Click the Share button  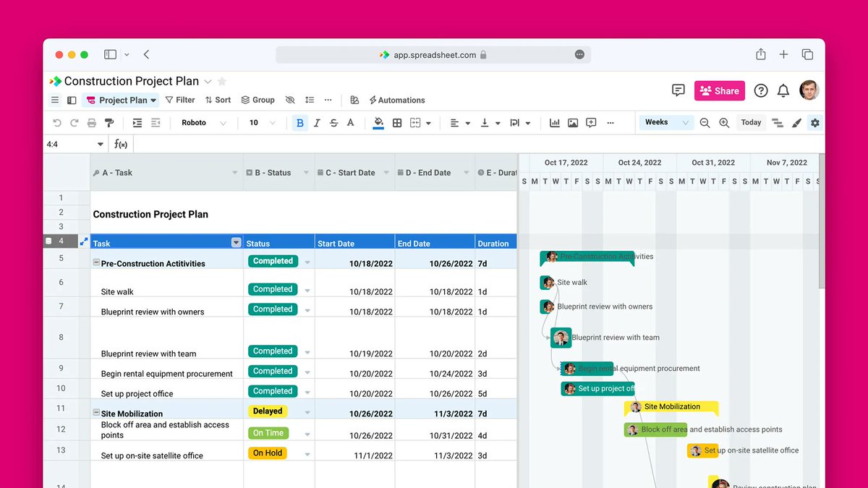tap(719, 90)
